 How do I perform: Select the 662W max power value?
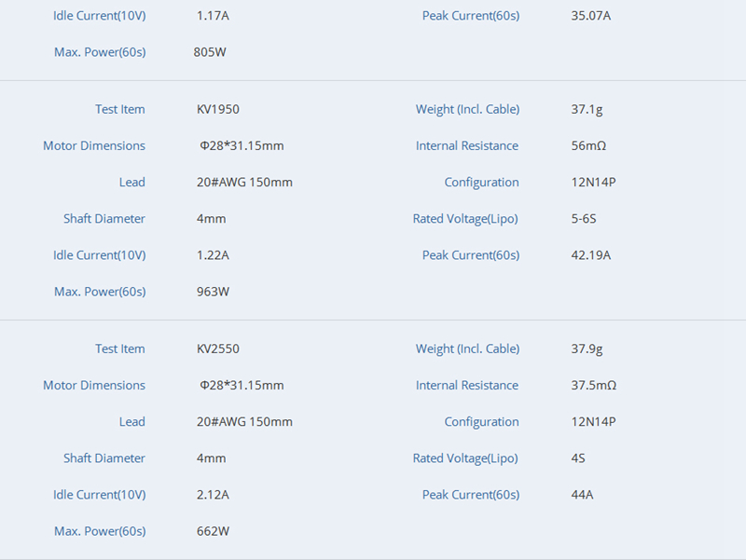[212, 531]
